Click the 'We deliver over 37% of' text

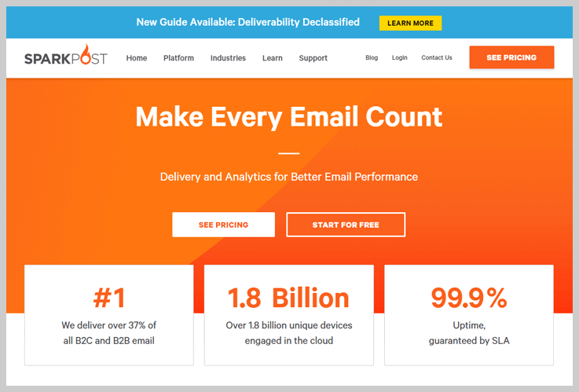click(109, 325)
